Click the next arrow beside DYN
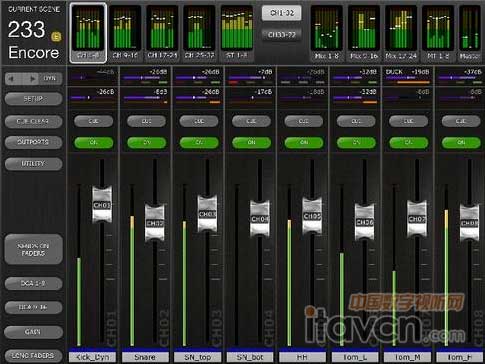Viewport: 485px width, 364px height. point(32,79)
